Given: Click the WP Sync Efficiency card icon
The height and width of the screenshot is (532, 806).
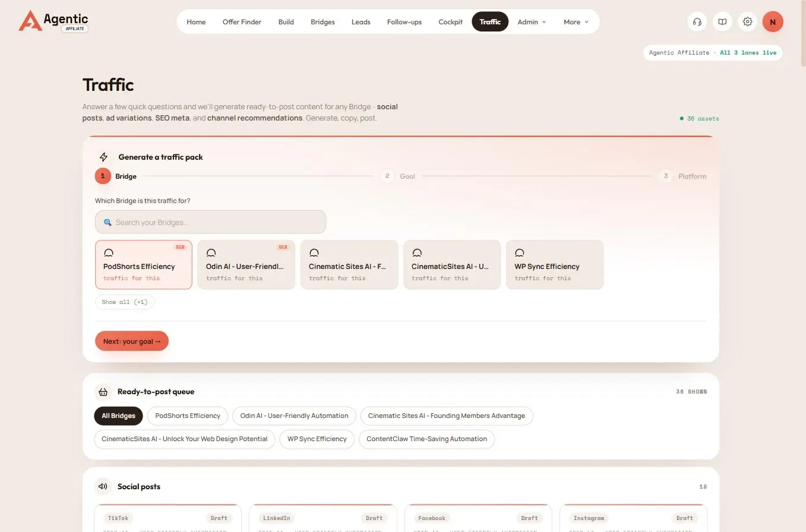Looking at the screenshot, I should (520, 253).
